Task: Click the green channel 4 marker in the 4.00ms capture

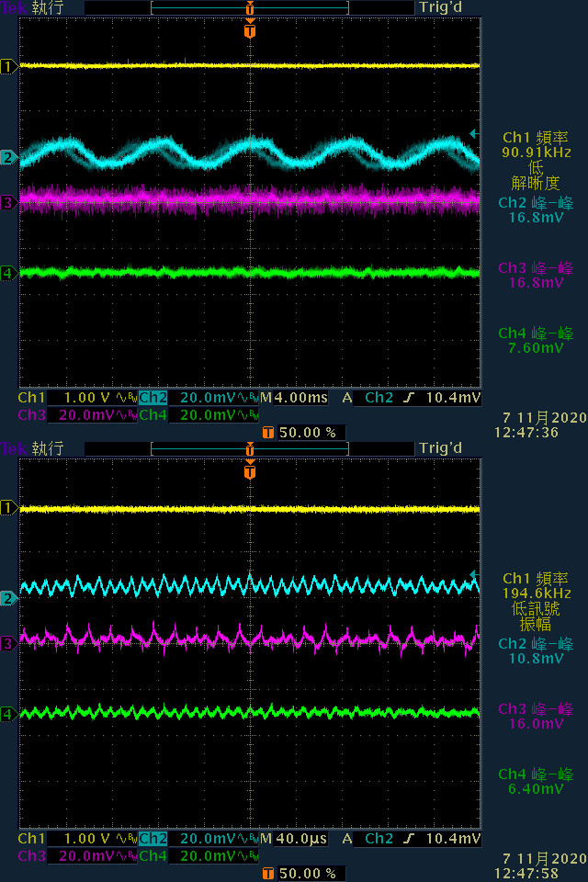Action: coord(8,274)
